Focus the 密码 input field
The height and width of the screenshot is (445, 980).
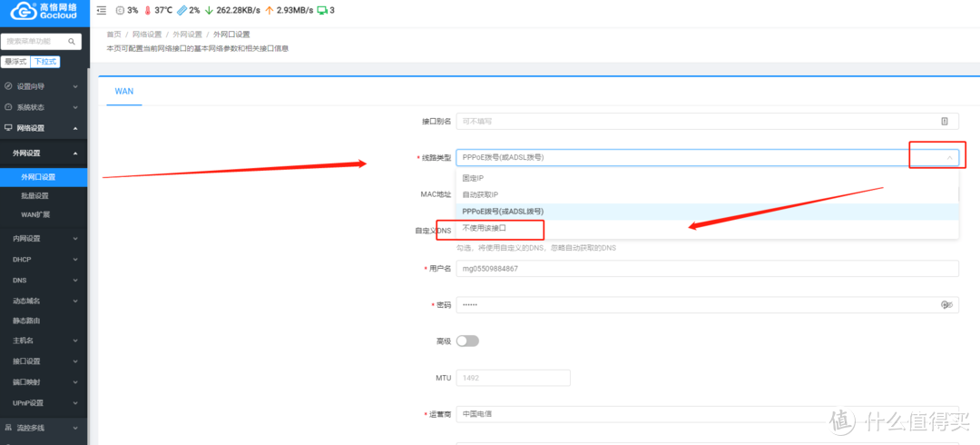pyautogui.click(x=707, y=305)
